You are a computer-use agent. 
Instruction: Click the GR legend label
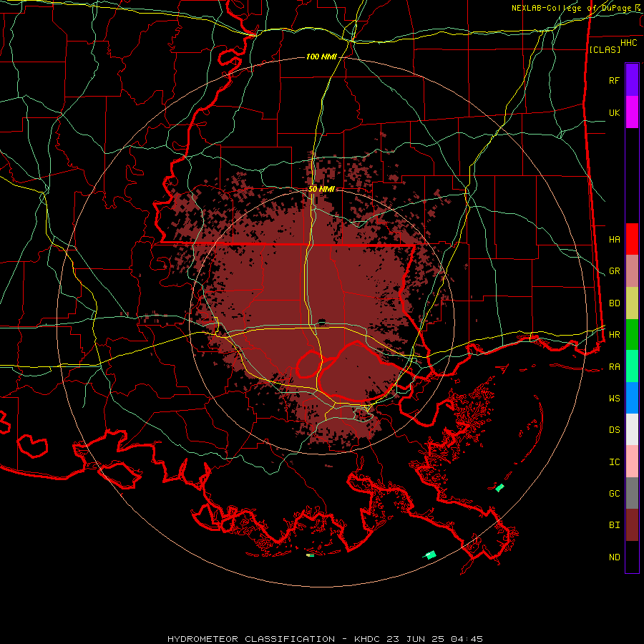(x=614, y=271)
